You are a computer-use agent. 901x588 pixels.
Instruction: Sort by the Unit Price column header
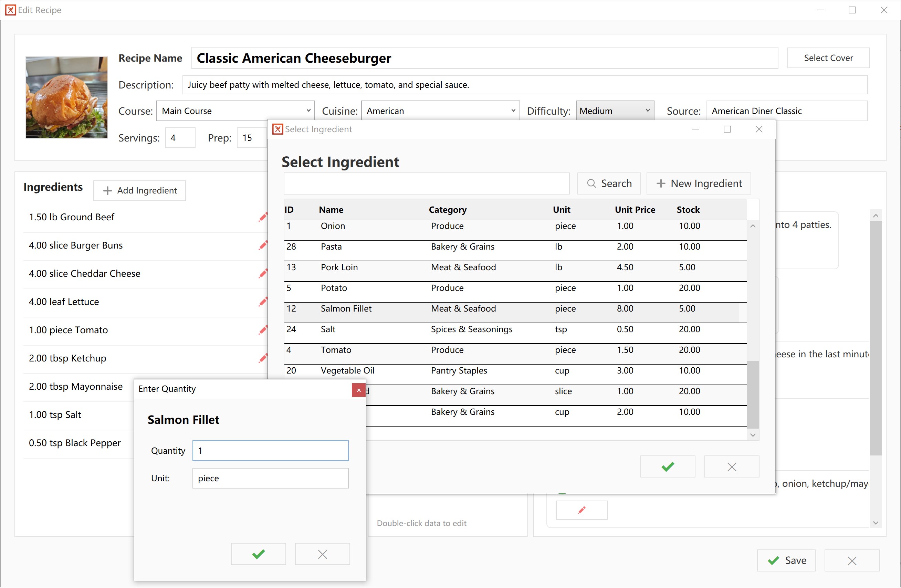point(635,210)
